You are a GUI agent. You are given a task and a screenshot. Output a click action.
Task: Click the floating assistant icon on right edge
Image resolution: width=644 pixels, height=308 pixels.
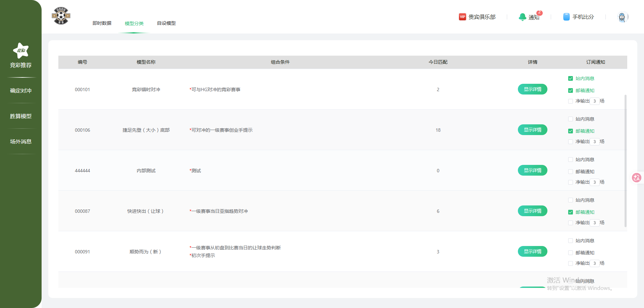637,178
